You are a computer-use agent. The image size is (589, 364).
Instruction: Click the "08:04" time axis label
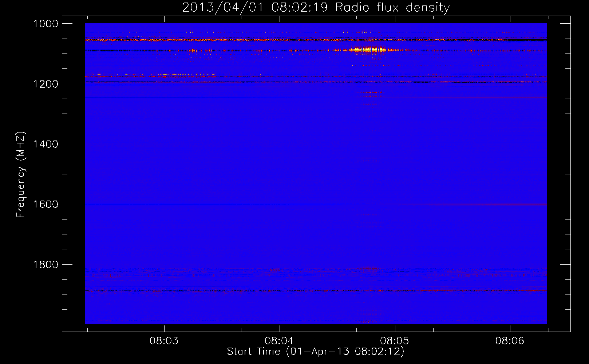pyautogui.click(x=279, y=341)
